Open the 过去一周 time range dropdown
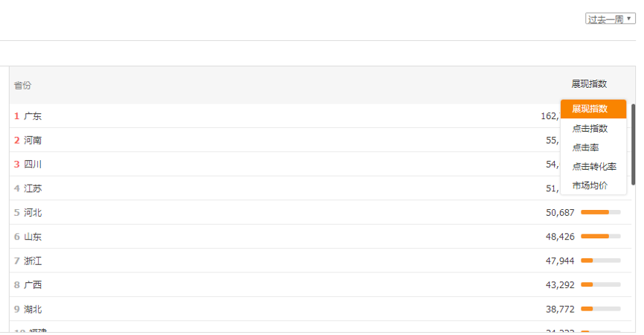644x335 pixels. (x=610, y=19)
